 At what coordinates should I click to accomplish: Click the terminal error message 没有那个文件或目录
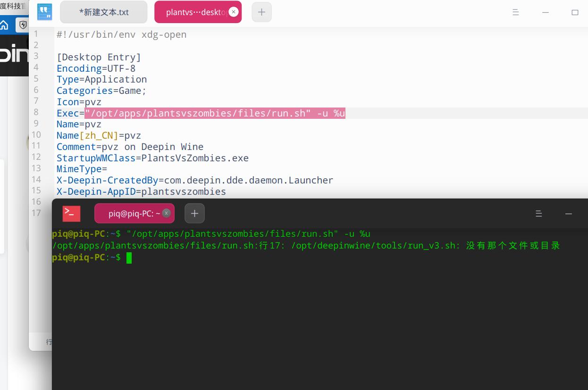coord(513,246)
